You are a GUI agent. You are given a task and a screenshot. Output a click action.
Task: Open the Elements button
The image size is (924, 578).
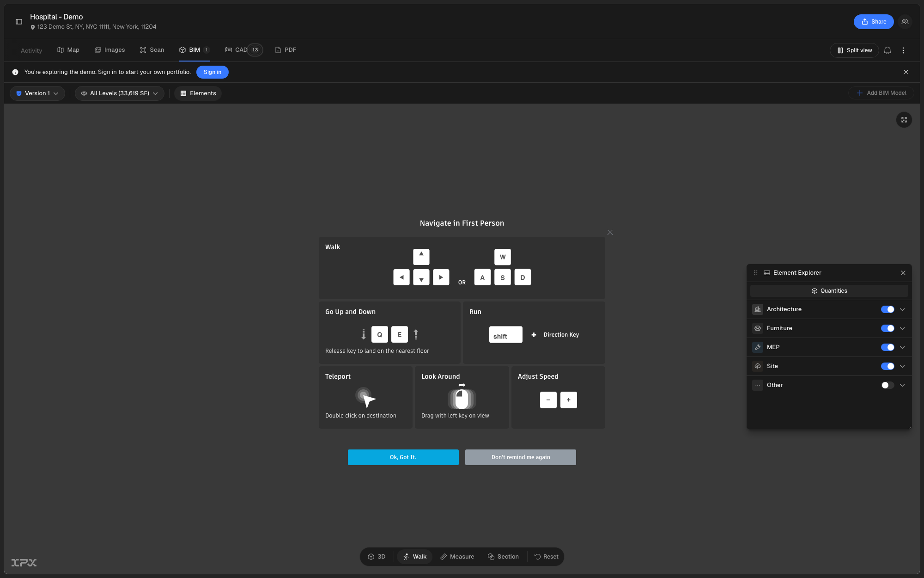[198, 93]
